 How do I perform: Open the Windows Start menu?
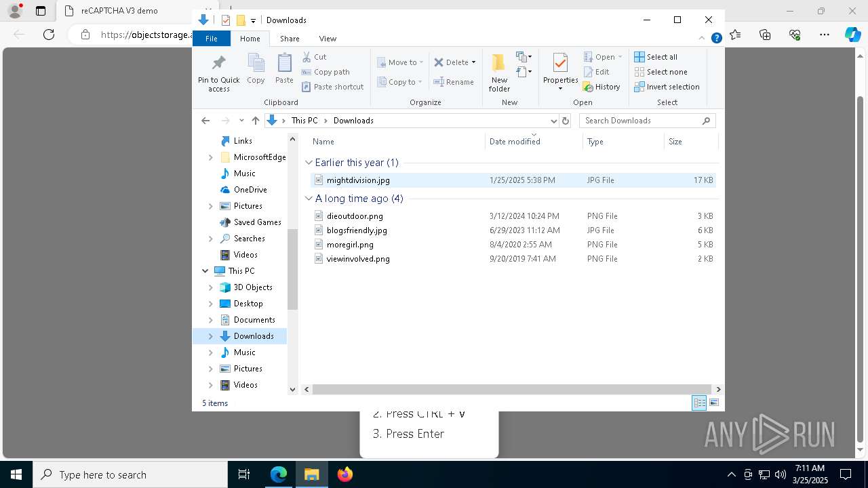click(x=16, y=474)
